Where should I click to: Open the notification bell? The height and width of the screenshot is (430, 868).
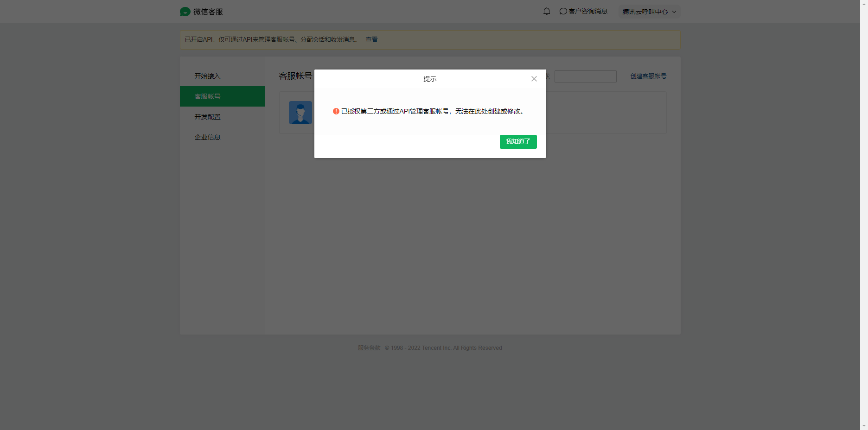point(547,11)
